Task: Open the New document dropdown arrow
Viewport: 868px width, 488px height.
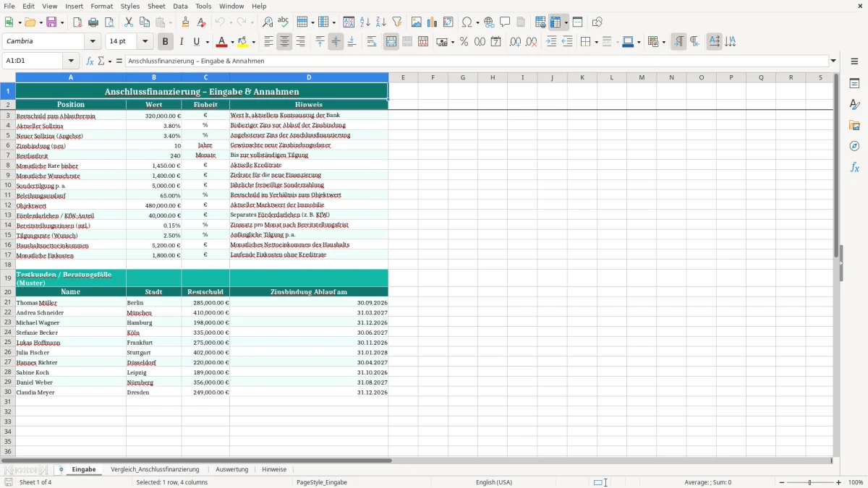Action: tap(18, 22)
